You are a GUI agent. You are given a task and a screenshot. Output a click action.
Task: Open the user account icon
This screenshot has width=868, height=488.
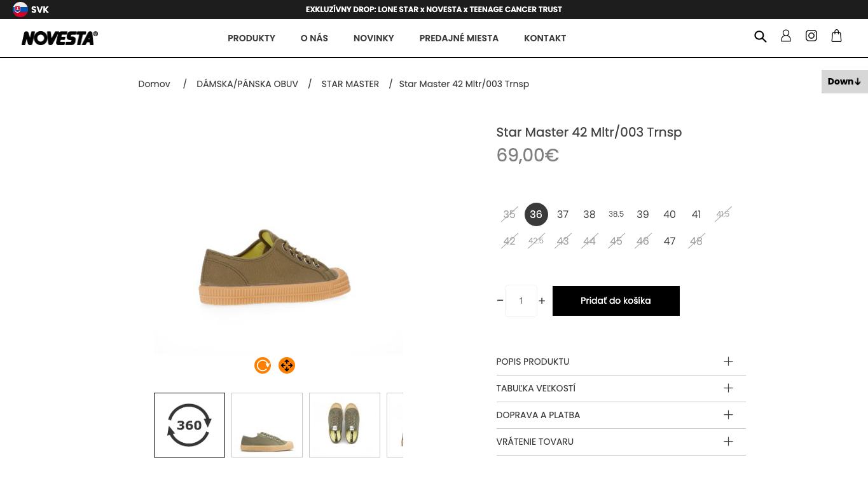[x=786, y=36]
